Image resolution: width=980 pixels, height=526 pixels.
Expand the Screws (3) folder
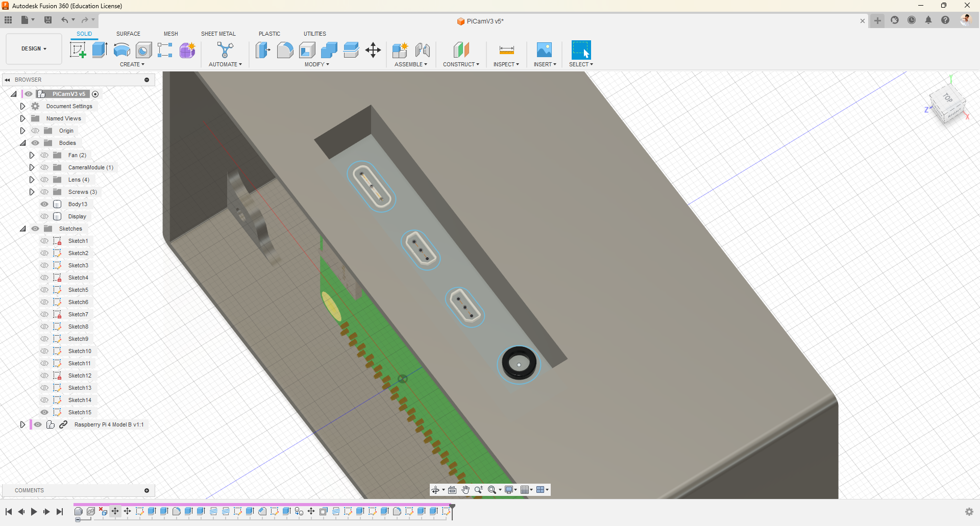[x=32, y=192]
